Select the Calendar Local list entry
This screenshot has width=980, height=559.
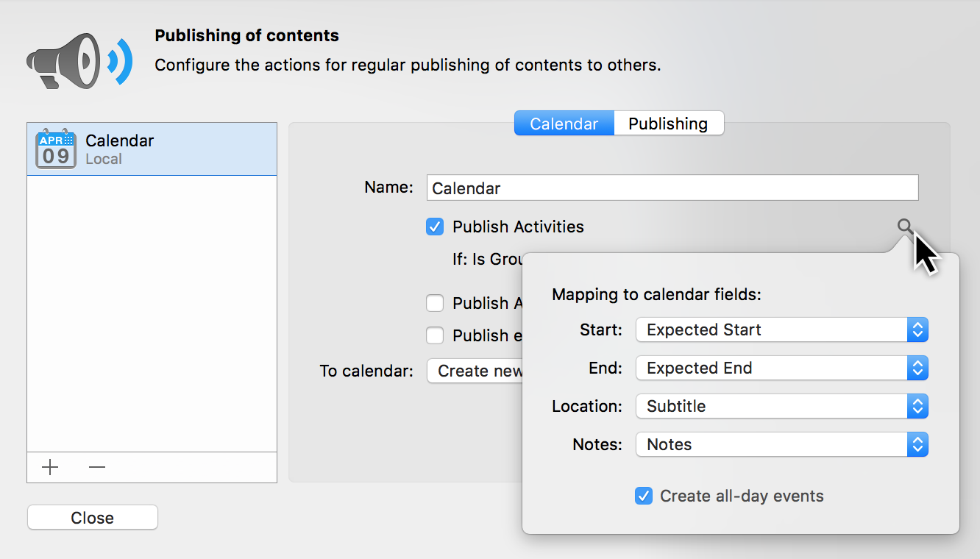[152, 149]
